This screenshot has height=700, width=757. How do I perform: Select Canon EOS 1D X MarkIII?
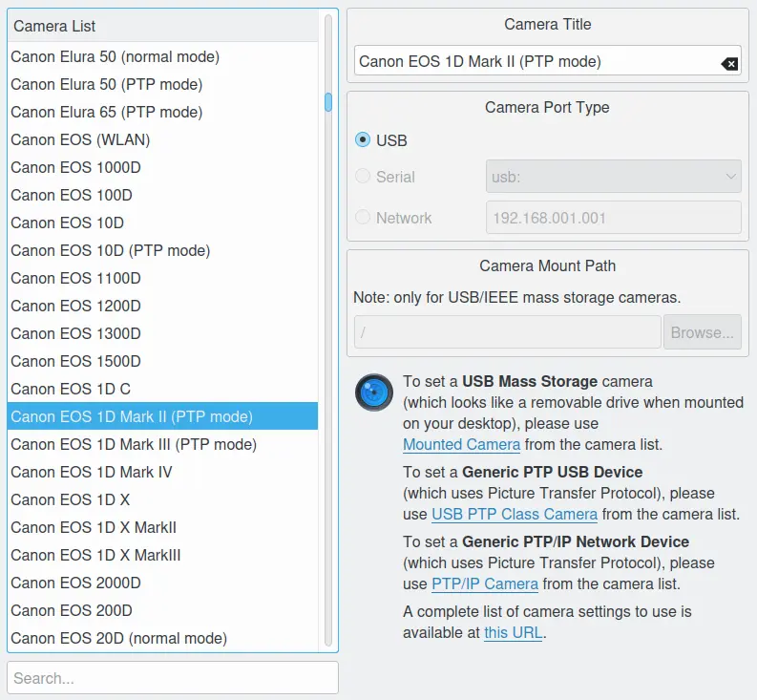162,555
